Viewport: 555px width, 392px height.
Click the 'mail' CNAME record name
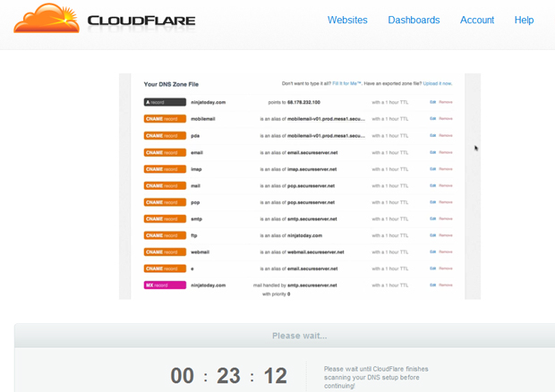[195, 186]
